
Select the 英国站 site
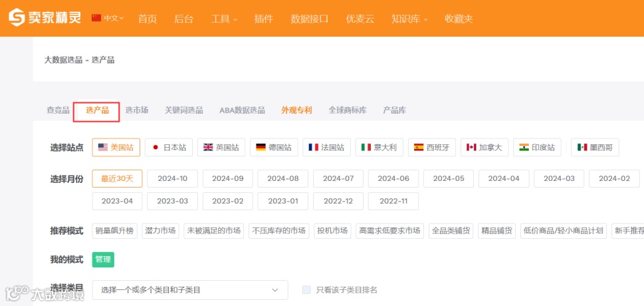tap(221, 147)
